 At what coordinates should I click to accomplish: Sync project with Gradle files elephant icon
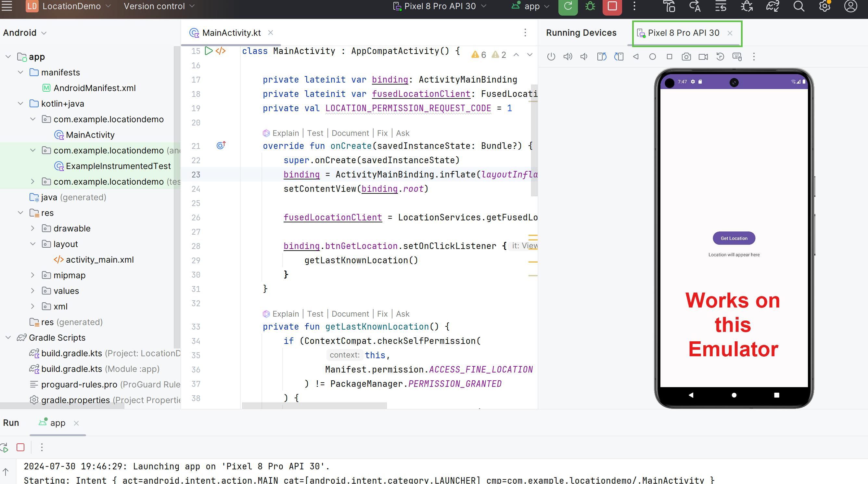(772, 7)
